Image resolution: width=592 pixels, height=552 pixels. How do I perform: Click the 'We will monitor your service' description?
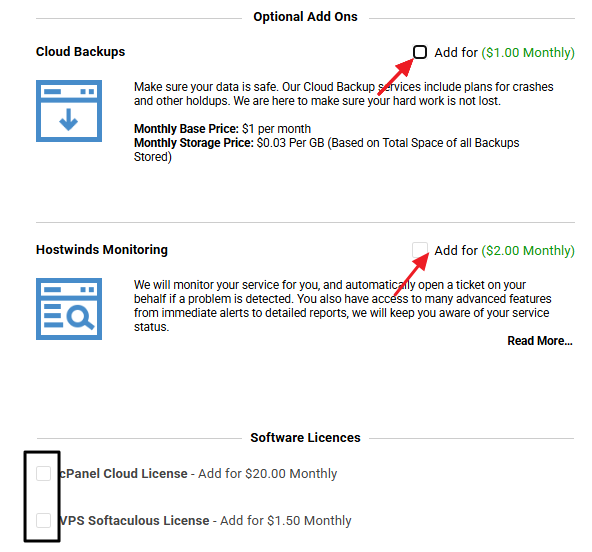pos(342,305)
